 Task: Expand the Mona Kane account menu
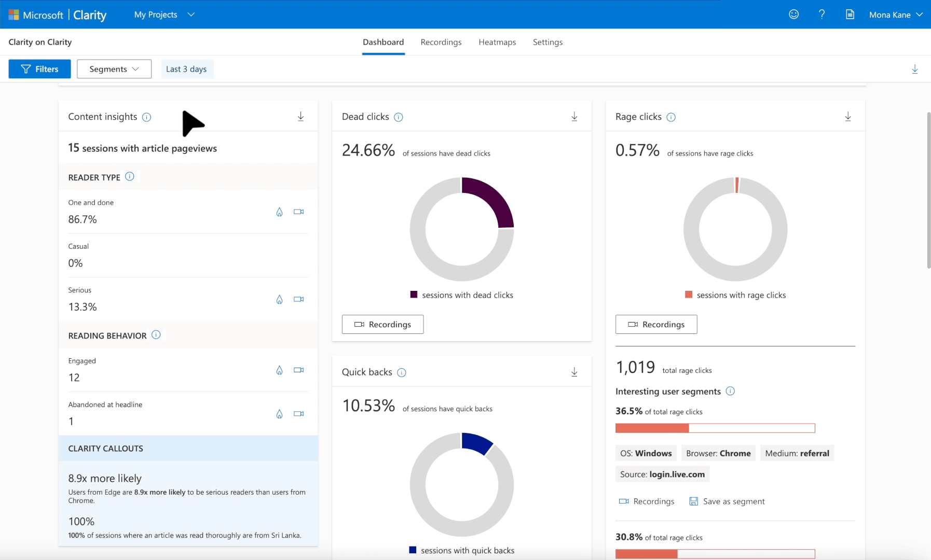pos(896,15)
